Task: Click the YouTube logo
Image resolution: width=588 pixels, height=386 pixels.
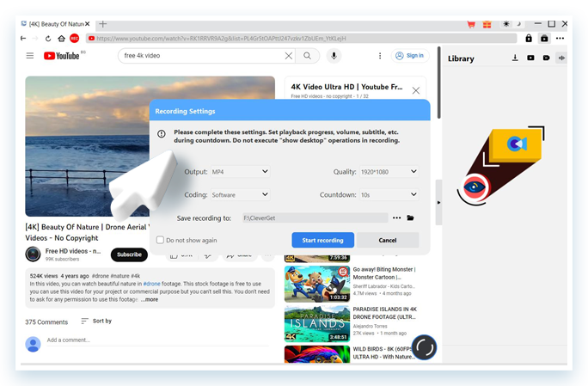Action: (62, 56)
